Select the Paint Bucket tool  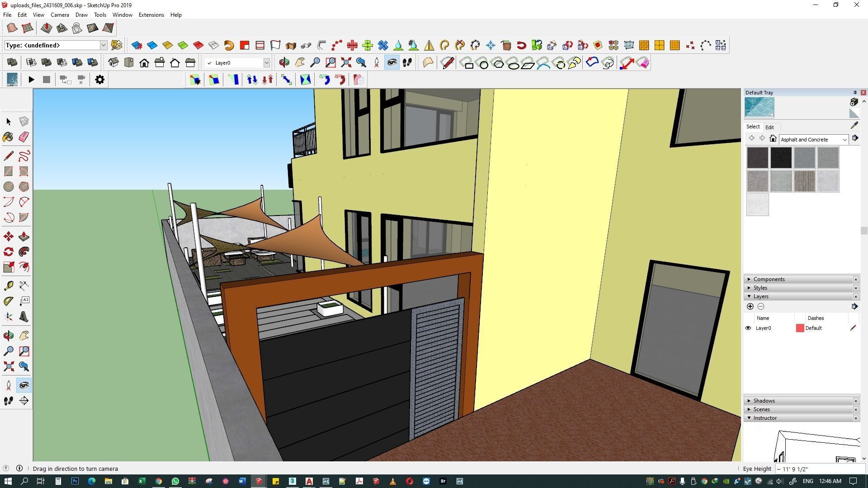[8, 137]
